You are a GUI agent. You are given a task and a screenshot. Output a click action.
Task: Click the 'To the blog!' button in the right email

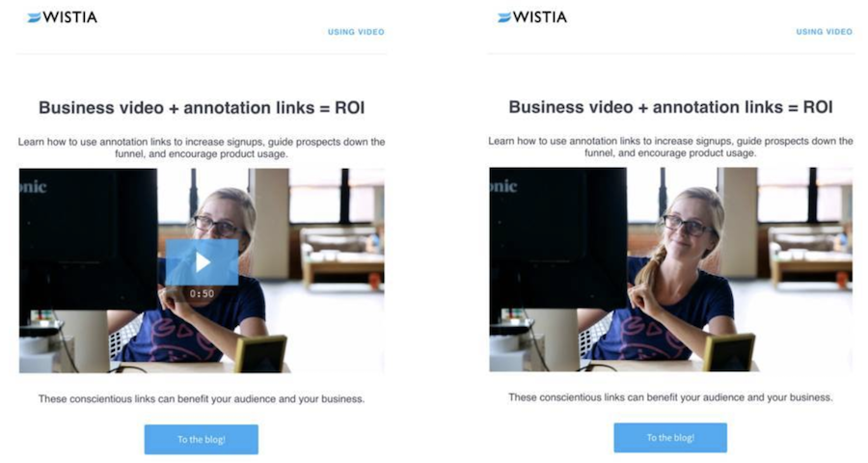[x=670, y=438]
